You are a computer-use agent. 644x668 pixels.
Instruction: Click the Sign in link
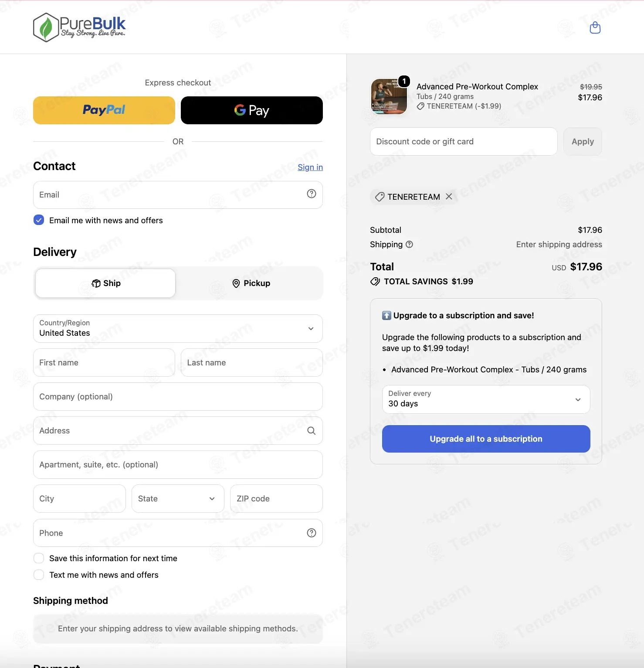tap(310, 167)
